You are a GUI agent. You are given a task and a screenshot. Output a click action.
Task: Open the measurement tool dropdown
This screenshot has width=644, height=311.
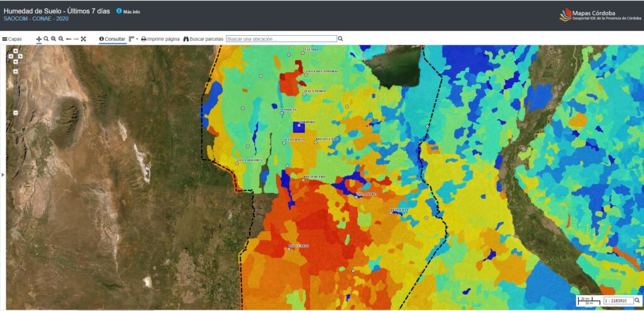[133, 39]
